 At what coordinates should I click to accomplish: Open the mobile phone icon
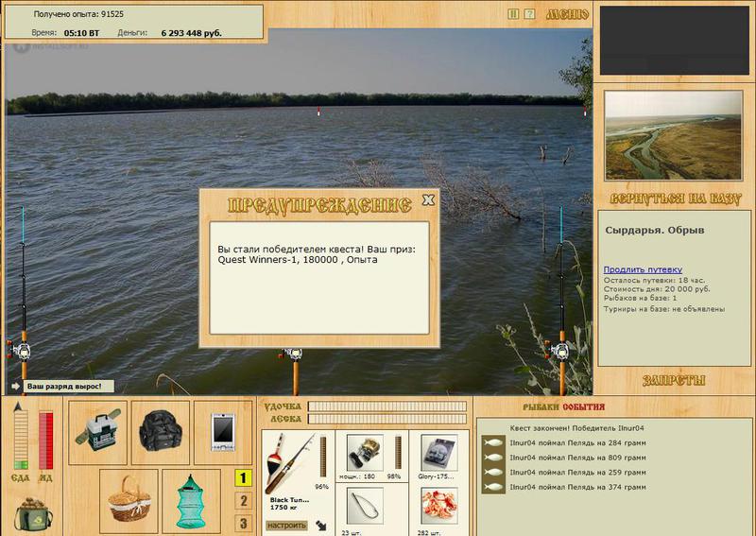click(x=223, y=432)
